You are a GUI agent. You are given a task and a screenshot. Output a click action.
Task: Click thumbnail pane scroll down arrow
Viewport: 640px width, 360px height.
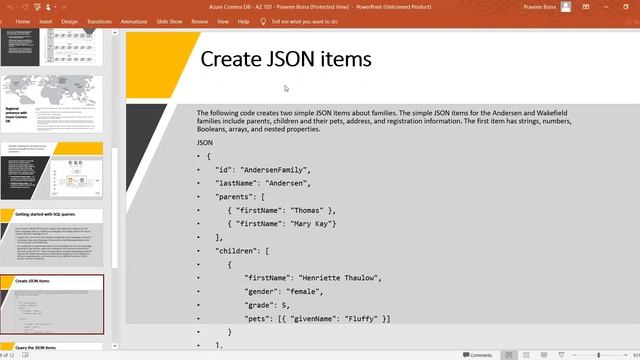(115, 346)
